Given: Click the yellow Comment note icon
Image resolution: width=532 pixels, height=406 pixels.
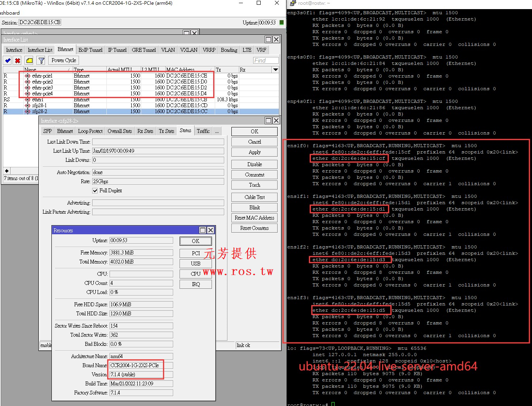Looking at the screenshot, I should (x=29, y=61).
